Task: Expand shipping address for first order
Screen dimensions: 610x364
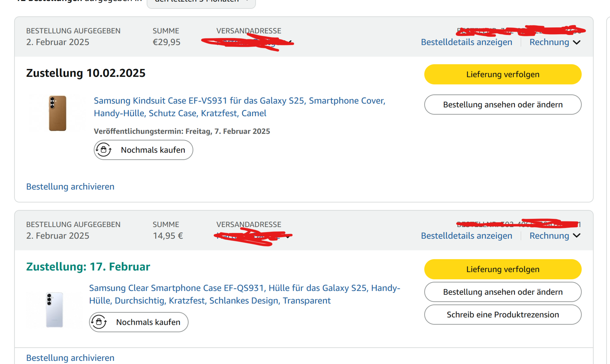Action: (x=290, y=42)
